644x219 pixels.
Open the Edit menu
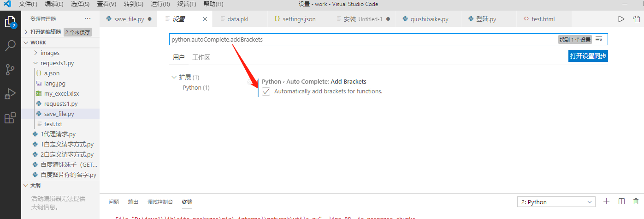54,4
